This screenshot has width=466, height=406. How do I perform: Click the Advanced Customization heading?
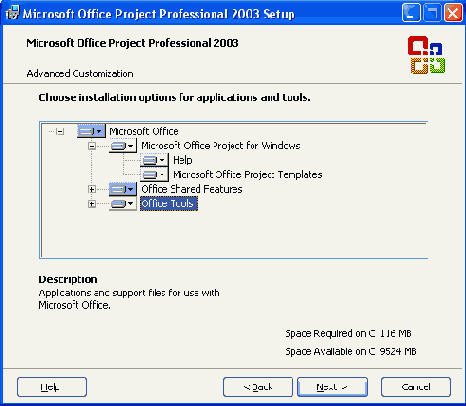click(80, 74)
